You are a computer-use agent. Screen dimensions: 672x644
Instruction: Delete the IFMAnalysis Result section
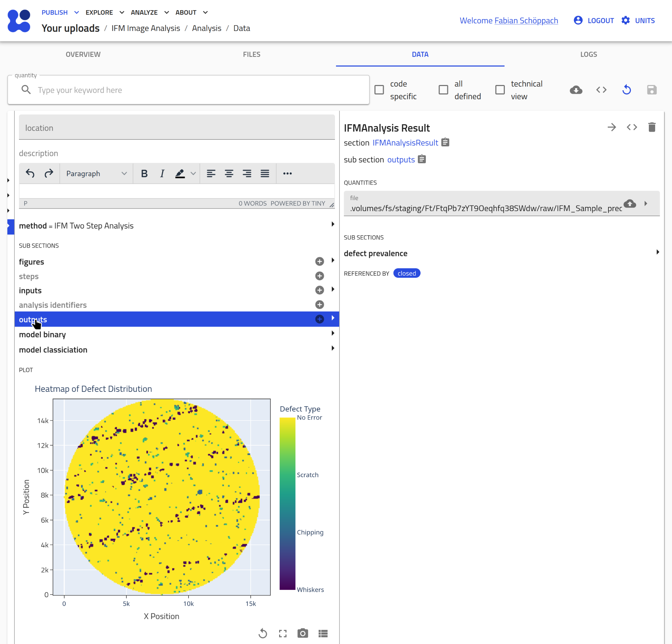pos(652,127)
